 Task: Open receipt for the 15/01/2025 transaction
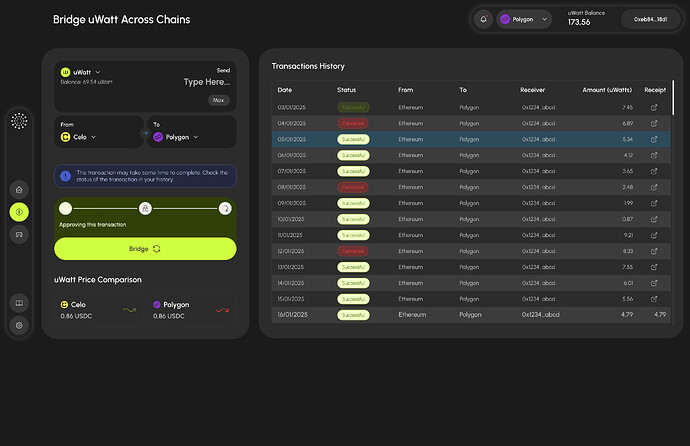pyautogui.click(x=654, y=299)
